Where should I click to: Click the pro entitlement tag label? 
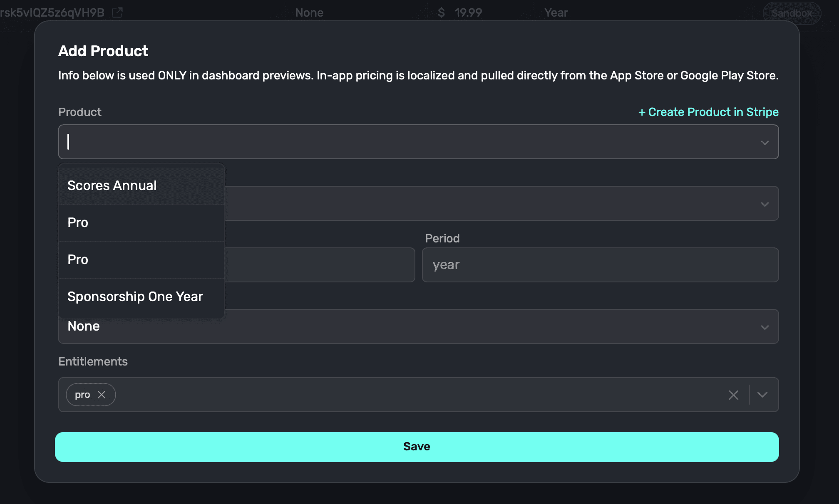coord(82,395)
